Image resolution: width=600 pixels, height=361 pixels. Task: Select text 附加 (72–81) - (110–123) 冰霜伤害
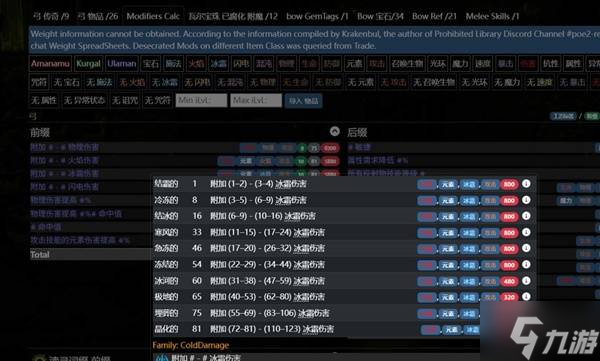tap(272, 329)
